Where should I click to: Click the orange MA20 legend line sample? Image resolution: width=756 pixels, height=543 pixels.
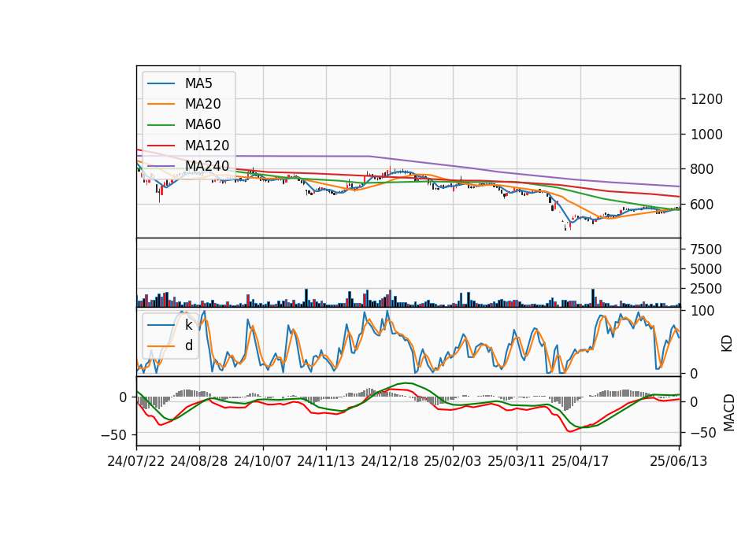[161, 104]
